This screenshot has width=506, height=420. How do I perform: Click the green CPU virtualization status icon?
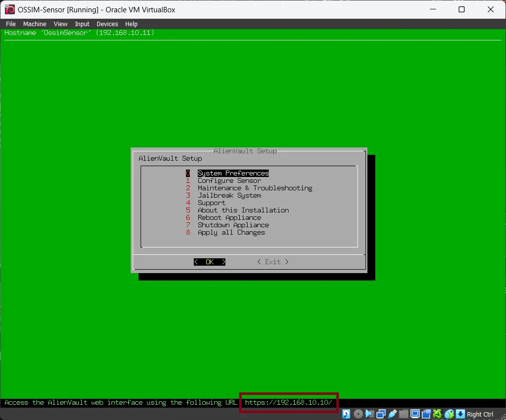click(438, 414)
